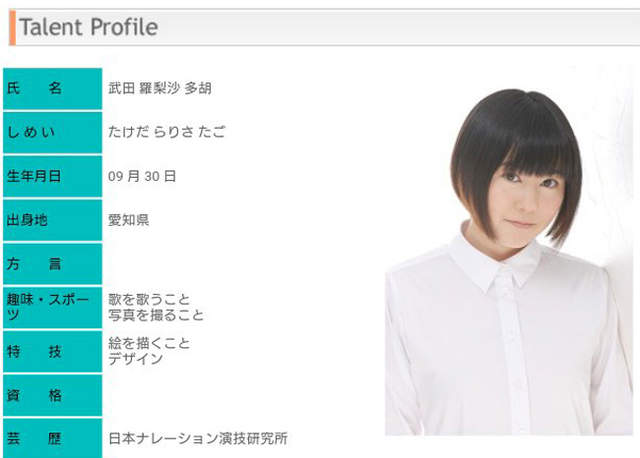Select the 方言 label cell

pyautogui.click(x=52, y=264)
